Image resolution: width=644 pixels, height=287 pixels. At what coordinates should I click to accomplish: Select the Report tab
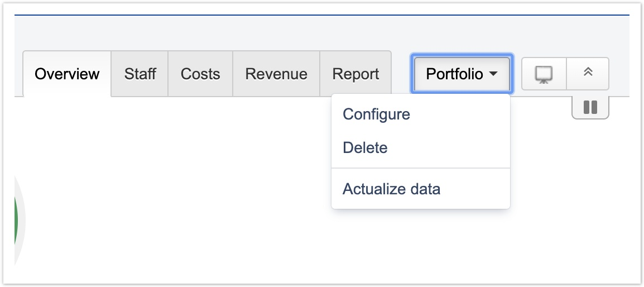point(355,74)
